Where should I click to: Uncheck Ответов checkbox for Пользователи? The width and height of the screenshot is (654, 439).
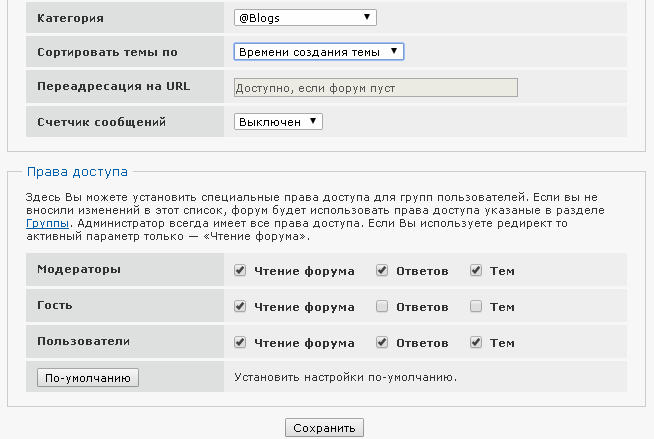pos(382,342)
